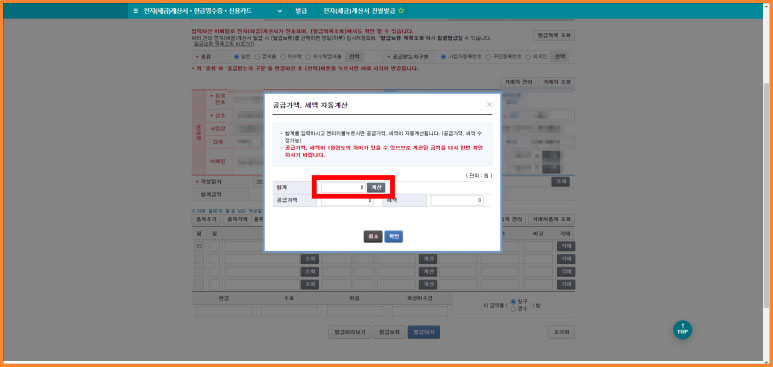The height and width of the screenshot is (367, 773).
Task: Select the 청구 radio option
Action: click(x=513, y=301)
